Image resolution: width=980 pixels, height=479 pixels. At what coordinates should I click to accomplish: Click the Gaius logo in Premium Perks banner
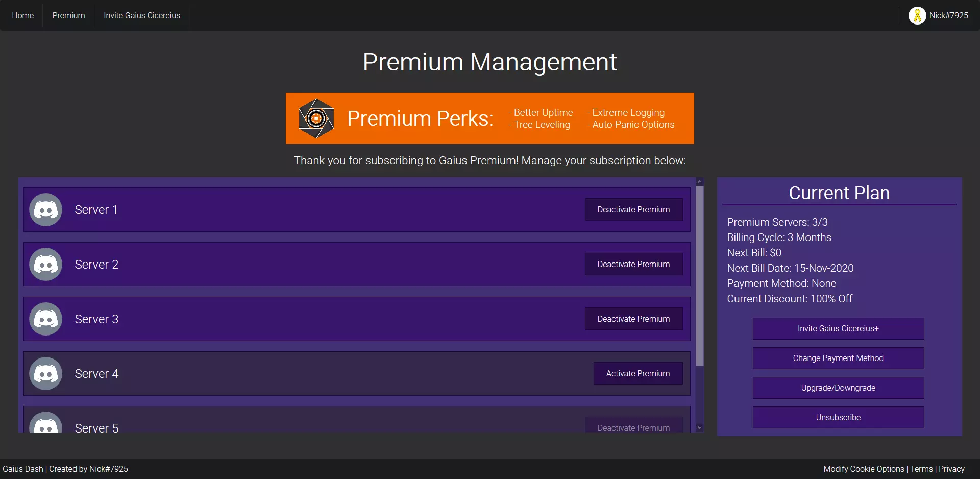click(316, 118)
